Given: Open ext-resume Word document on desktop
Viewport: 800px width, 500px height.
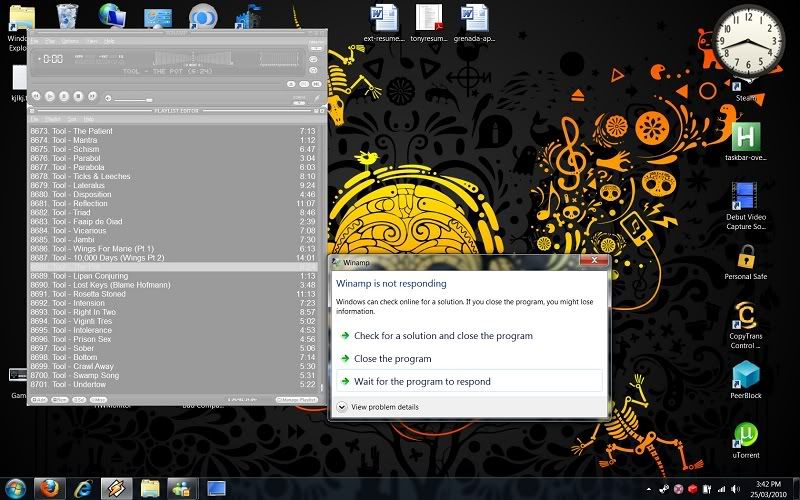Looking at the screenshot, I should click(384, 22).
